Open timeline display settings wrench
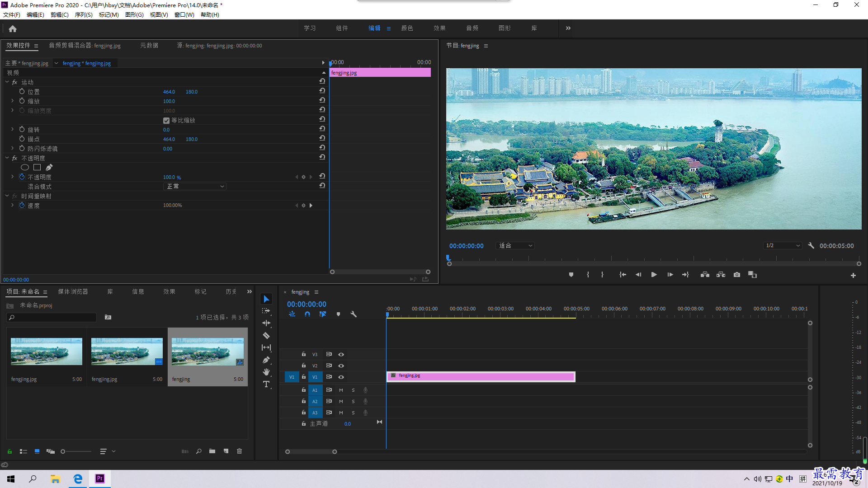868x488 pixels. coord(354,314)
